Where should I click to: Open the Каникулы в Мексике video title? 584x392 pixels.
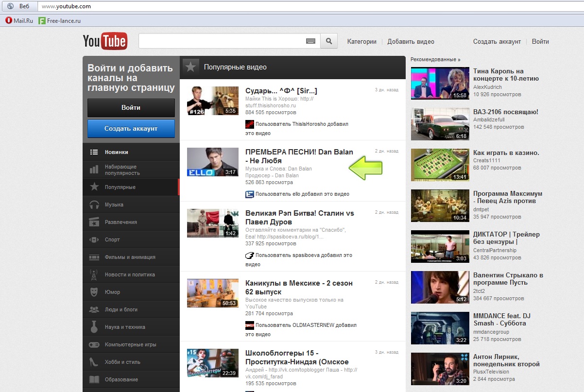point(299,288)
